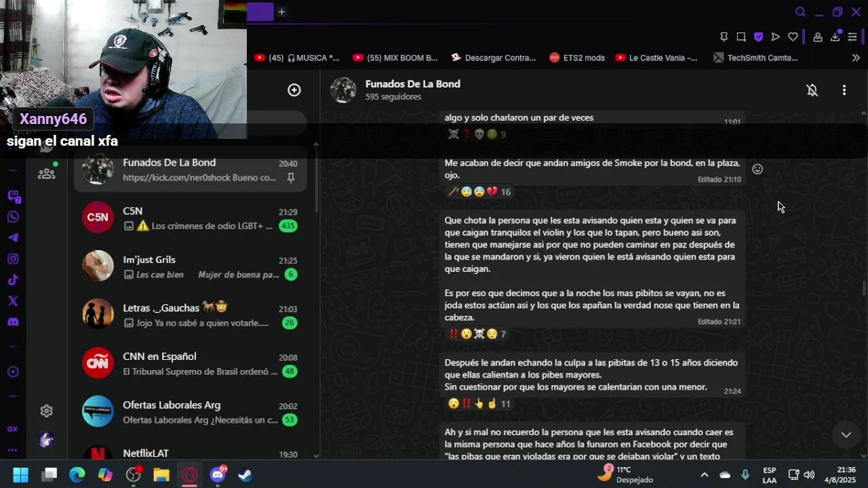Toggle the ad blocker shield icon
Viewport: 868px width, 488px height.
[758, 37]
